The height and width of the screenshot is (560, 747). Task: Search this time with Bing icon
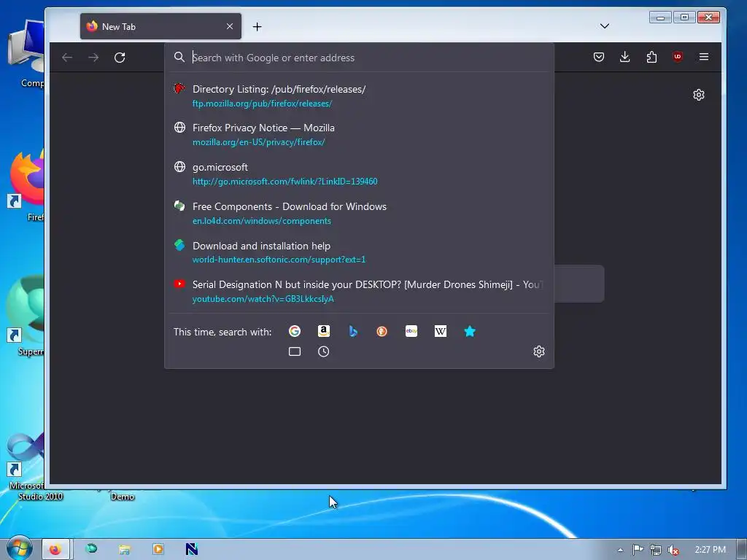click(x=353, y=331)
